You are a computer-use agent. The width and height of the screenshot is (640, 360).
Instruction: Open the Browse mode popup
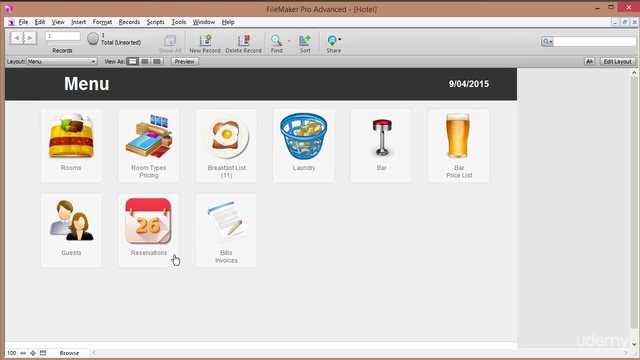coord(69,353)
